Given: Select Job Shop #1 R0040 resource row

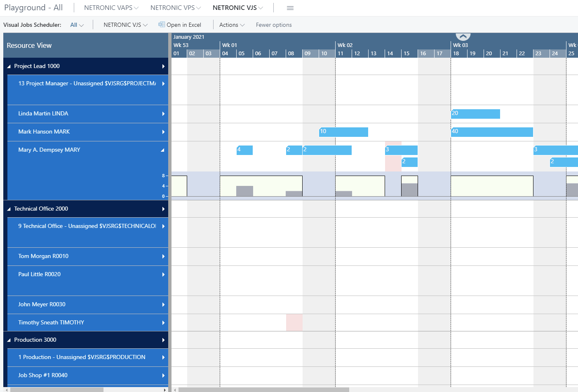Looking at the screenshot, I should [x=88, y=376].
